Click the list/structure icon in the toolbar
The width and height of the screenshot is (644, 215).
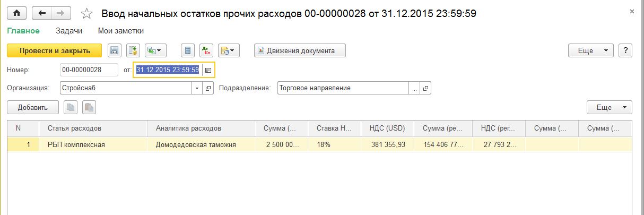point(187,51)
